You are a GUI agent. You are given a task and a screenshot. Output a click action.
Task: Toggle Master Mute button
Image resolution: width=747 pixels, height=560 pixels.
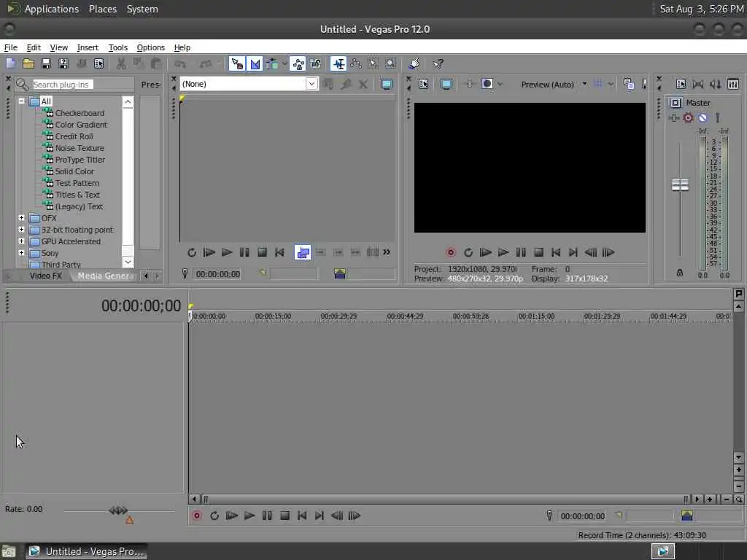click(x=703, y=117)
